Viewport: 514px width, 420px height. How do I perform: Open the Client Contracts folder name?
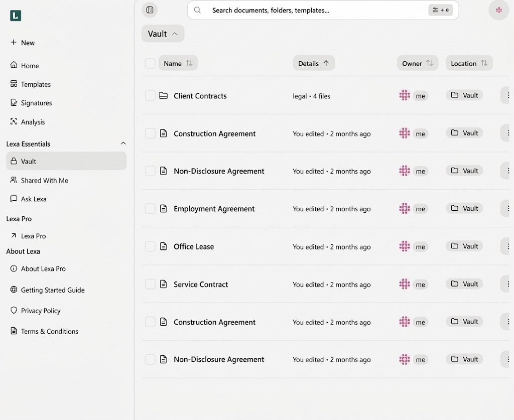(x=200, y=96)
